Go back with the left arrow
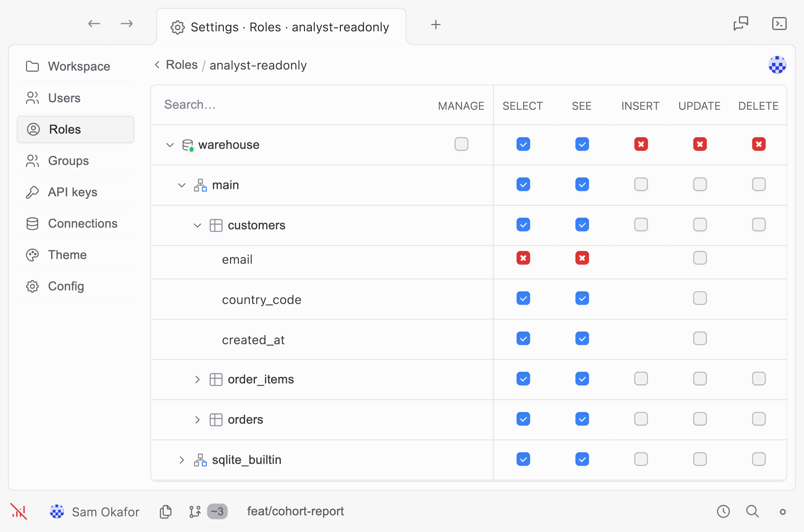The height and width of the screenshot is (532, 804). (x=94, y=24)
